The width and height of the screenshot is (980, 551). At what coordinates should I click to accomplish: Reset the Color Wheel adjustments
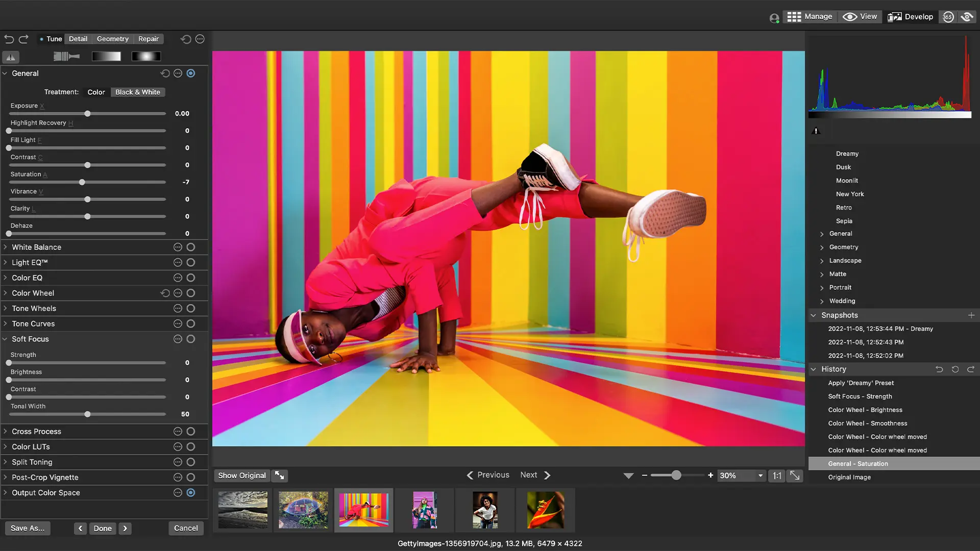pyautogui.click(x=164, y=293)
